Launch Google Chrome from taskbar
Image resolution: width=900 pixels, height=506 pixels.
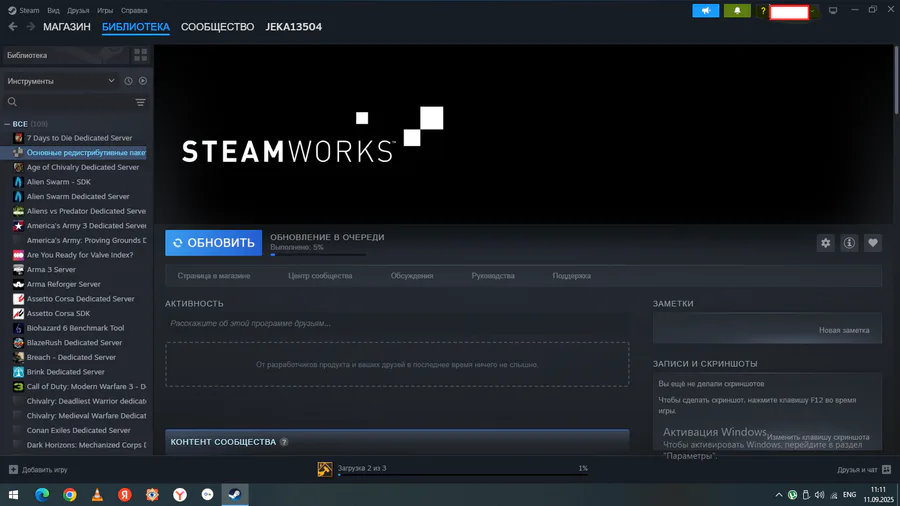69,495
